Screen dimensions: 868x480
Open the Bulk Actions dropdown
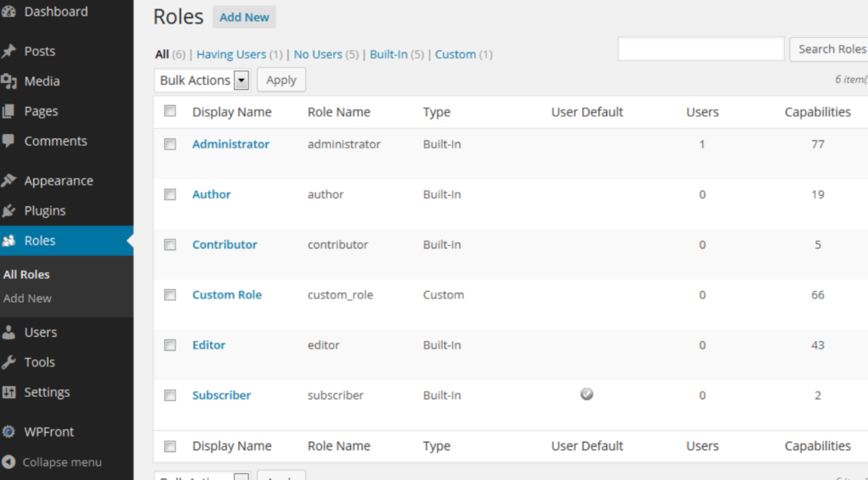[x=203, y=80]
